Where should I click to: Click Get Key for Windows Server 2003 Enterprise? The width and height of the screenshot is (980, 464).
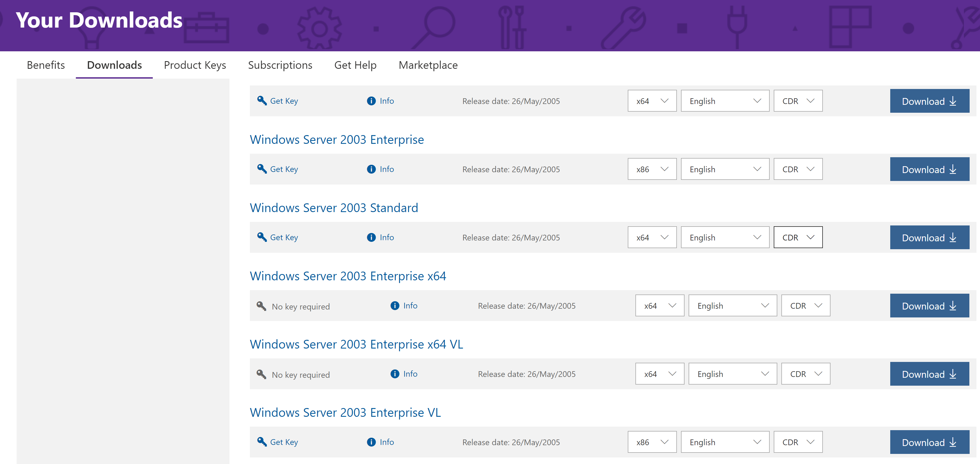(x=284, y=169)
